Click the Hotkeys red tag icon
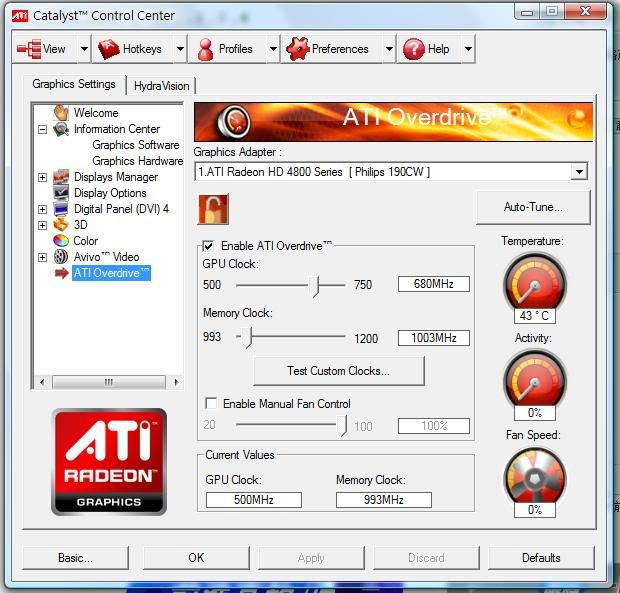The image size is (620, 593). [108, 49]
